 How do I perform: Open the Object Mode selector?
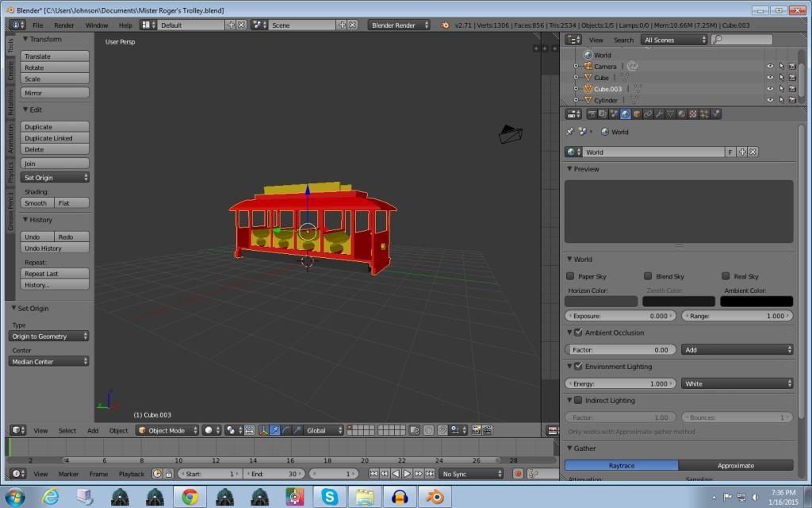[168, 430]
